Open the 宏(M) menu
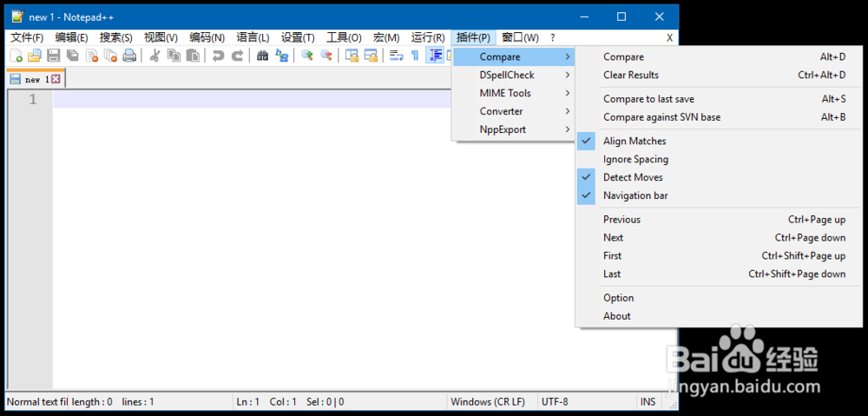Screen dimensions: 868x416 [x=386, y=37]
